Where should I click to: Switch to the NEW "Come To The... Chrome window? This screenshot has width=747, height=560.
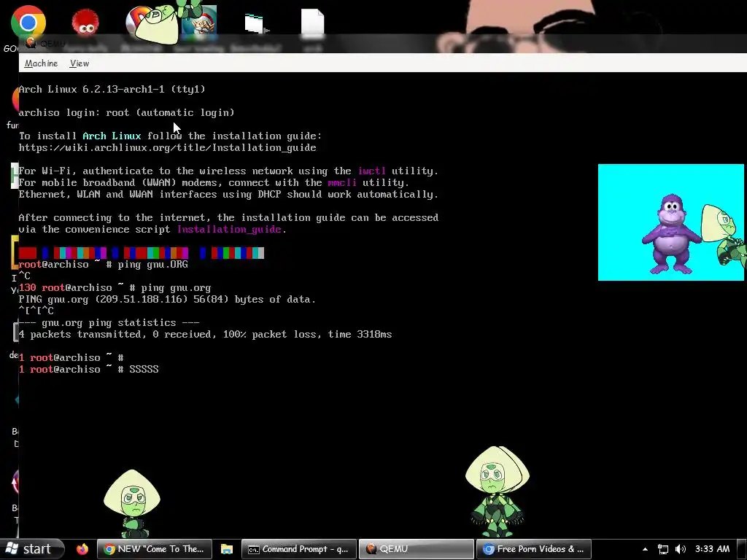[x=154, y=549]
